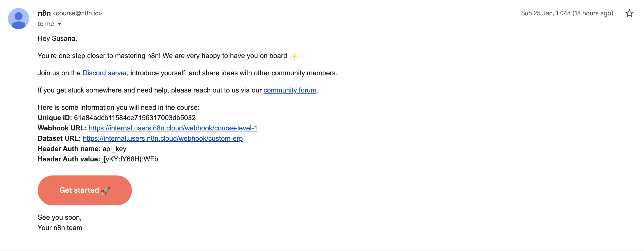Click the api_key header auth name
Image resolution: width=644 pixels, height=251 pixels.
click(114, 149)
